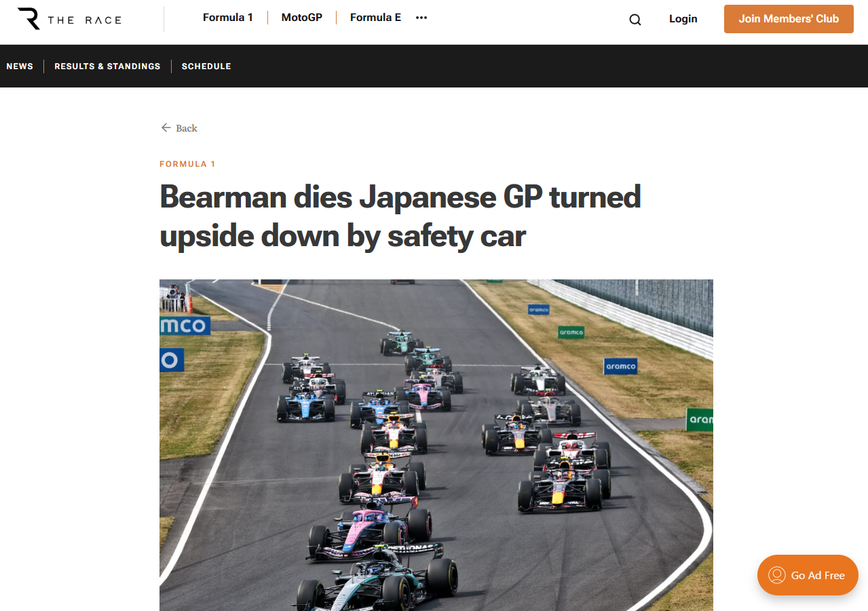868x611 pixels.
Task: View the SCHEDULE tab
Action: (x=206, y=66)
